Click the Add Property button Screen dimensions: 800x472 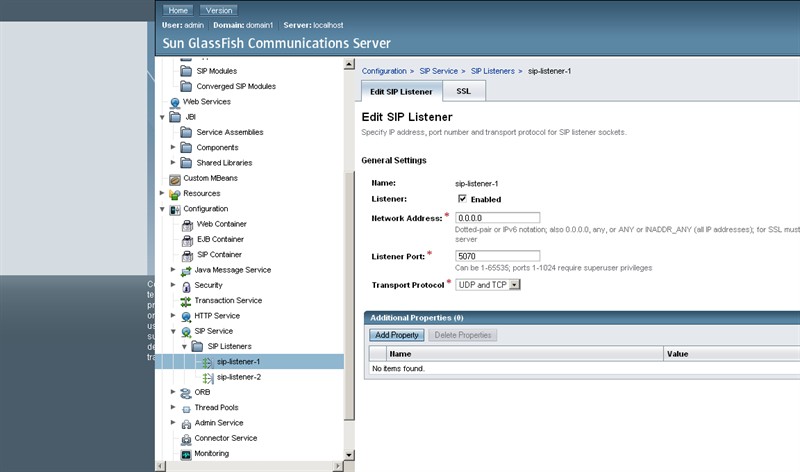pos(397,335)
